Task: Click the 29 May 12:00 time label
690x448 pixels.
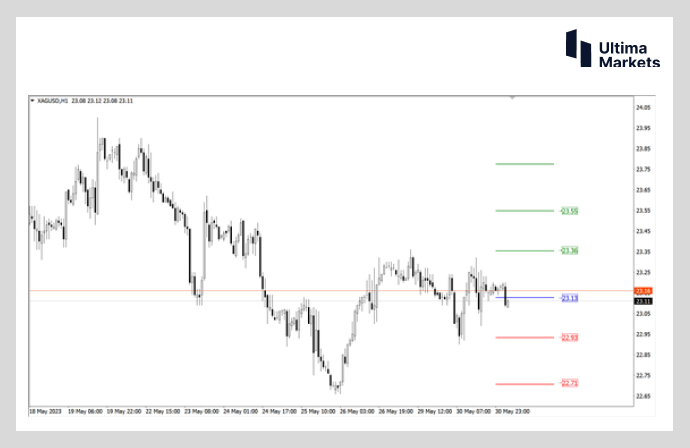Action: point(434,411)
